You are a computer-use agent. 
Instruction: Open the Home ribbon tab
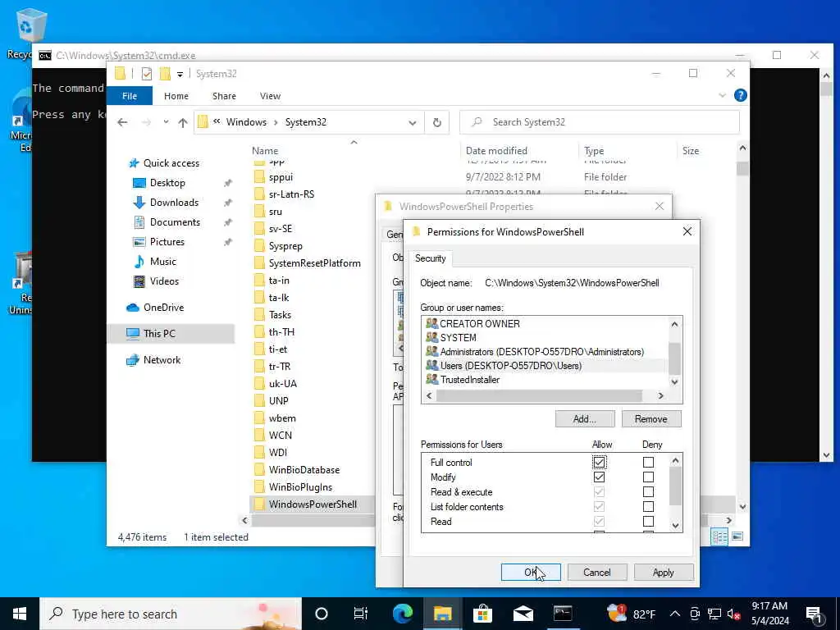[176, 96]
